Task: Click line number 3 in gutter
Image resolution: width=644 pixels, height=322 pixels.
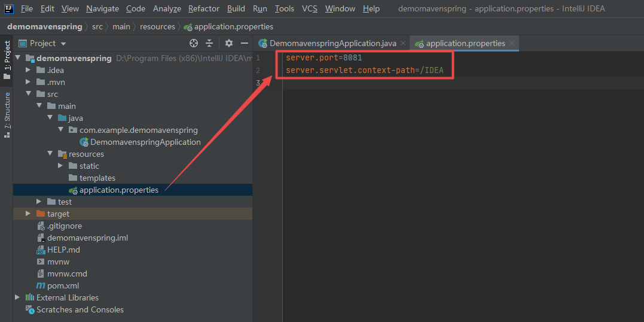Action: (x=258, y=83)
